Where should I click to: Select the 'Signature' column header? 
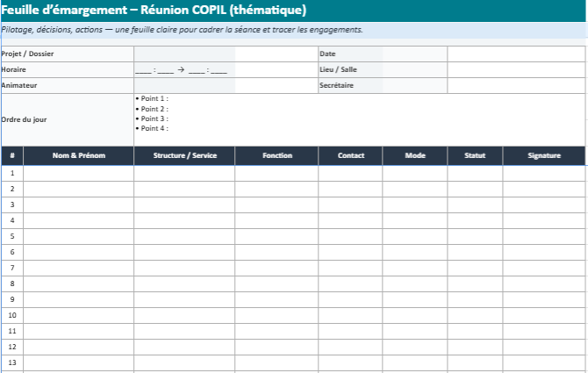(x=544, y=156)
